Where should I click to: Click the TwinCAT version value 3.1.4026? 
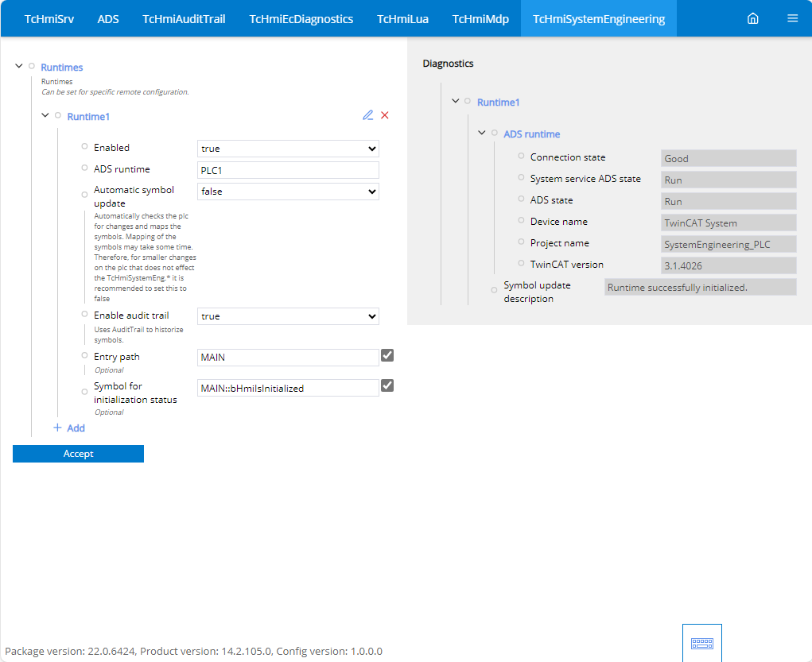728,265
